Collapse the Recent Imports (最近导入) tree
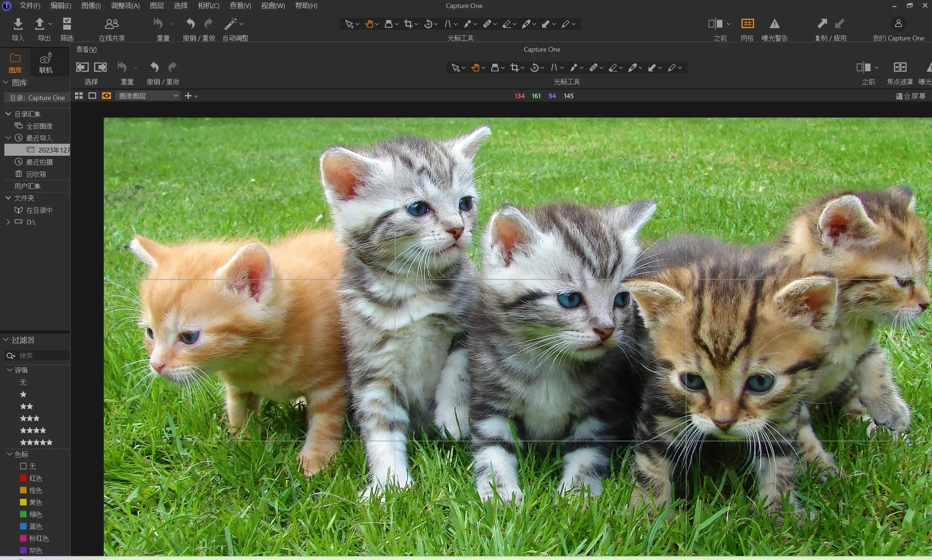The image size is (932, 560). 8,138
